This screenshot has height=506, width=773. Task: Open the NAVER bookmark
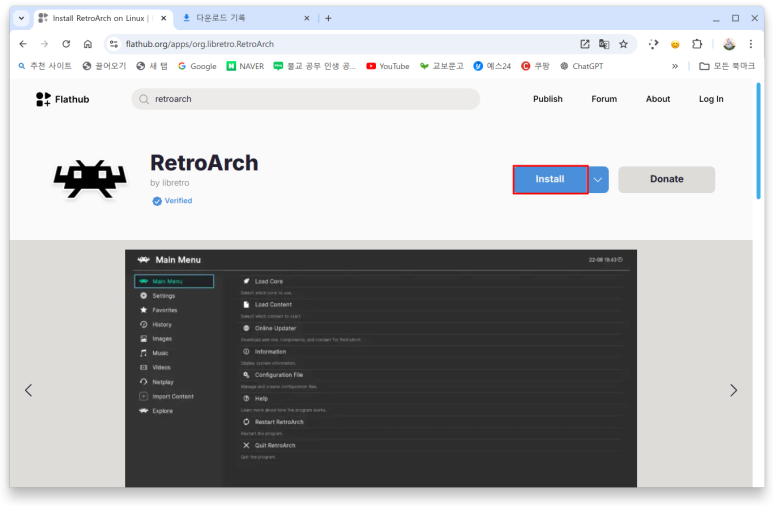coord(245,66)
